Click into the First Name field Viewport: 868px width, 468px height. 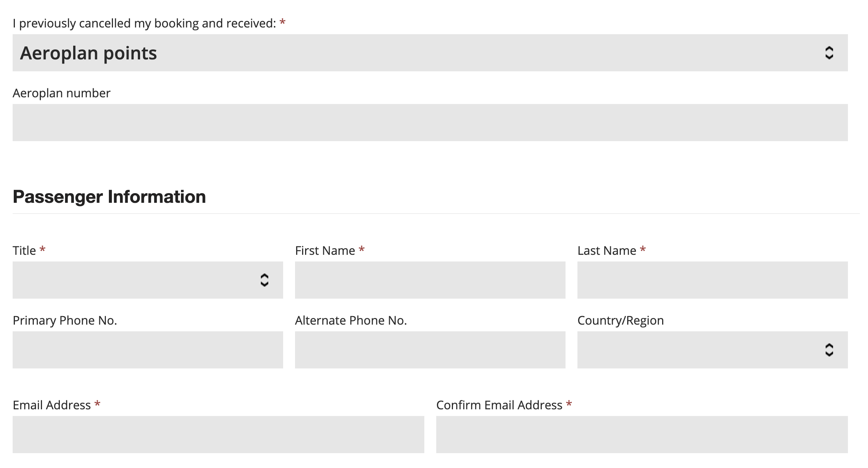click(x=430, y=280)
